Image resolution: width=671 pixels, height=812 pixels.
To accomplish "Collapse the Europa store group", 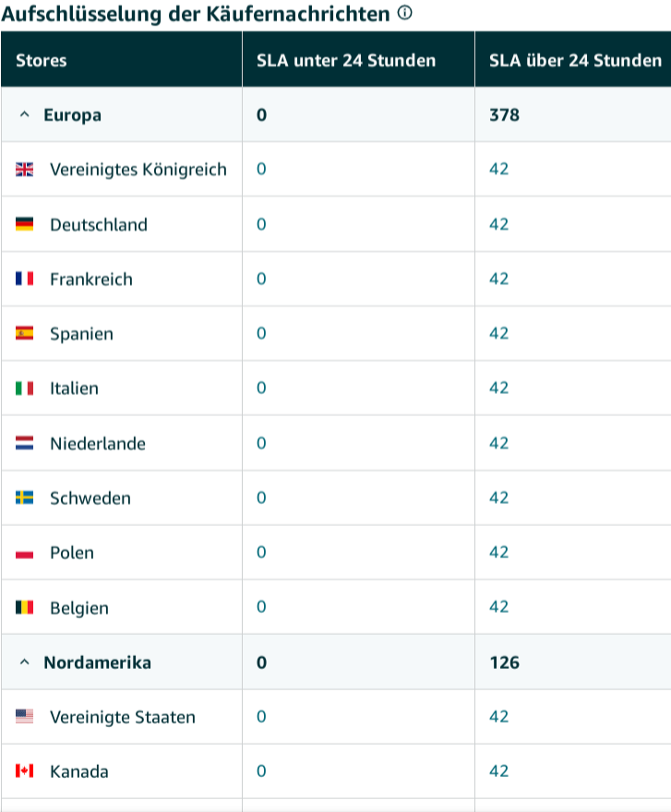I will 24,114.
